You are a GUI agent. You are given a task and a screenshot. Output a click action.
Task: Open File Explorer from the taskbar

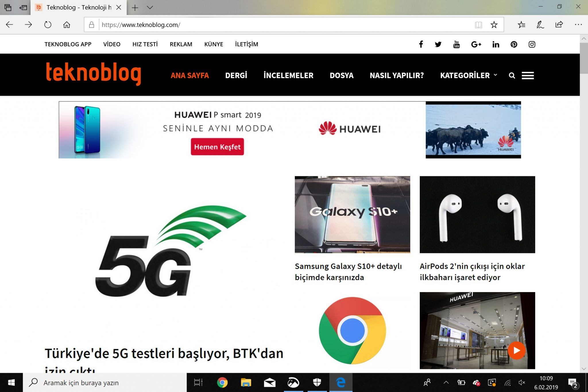(246, 383)
